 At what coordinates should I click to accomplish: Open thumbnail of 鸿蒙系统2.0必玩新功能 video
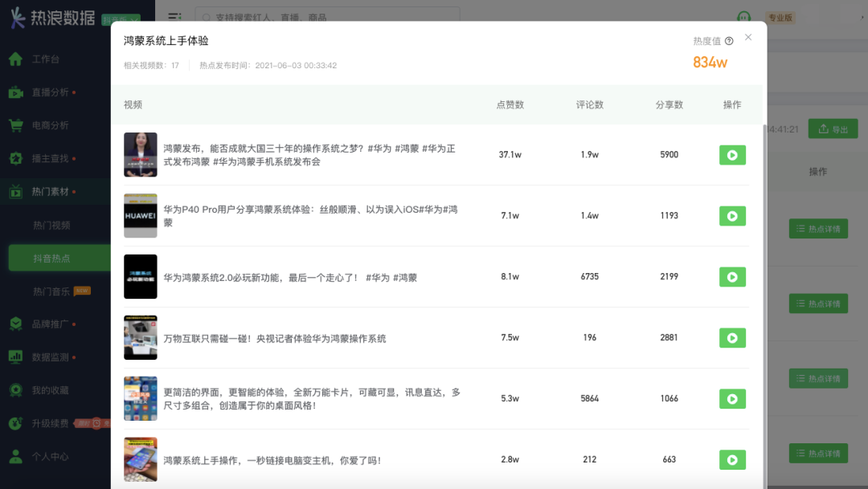coord(140,276)
